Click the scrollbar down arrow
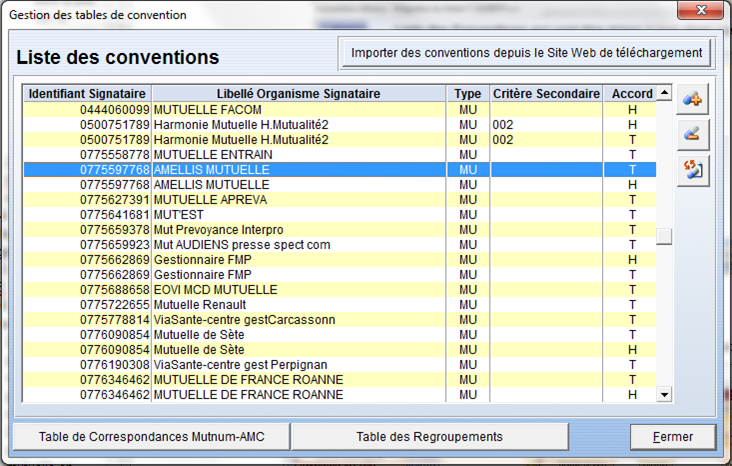This screenshot has width=732, height=466. coord(664,395)
